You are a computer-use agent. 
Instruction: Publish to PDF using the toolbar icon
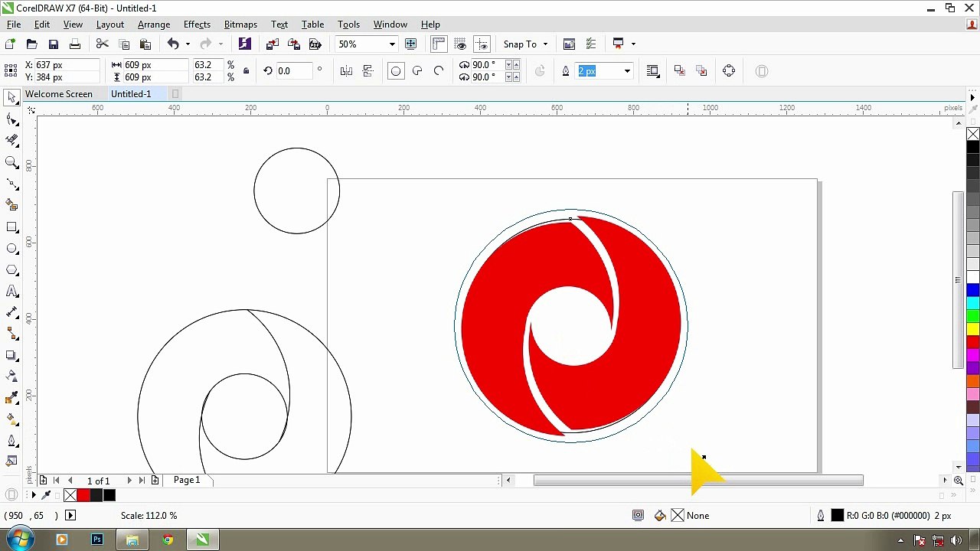pyautogui.click(x=315, y=44)
